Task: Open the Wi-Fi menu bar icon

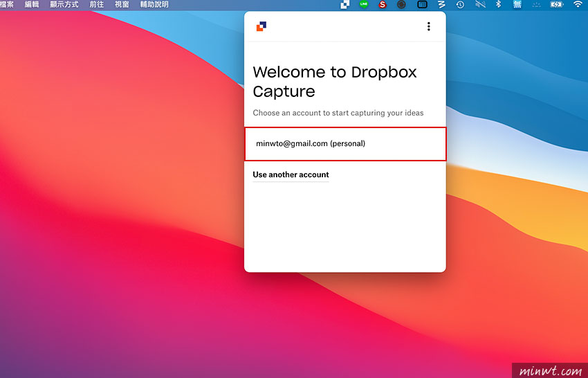Action: click(578, 5)
